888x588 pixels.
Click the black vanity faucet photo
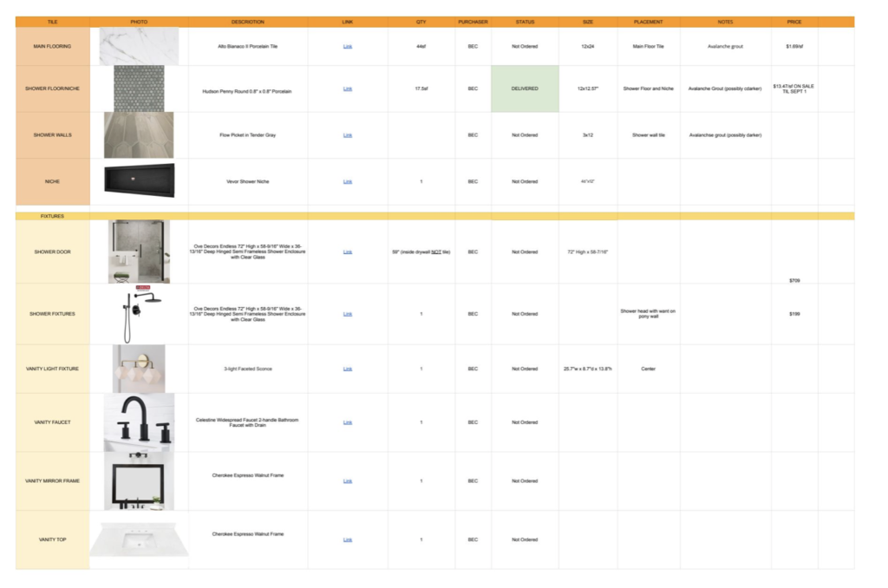tap(139, 421)
